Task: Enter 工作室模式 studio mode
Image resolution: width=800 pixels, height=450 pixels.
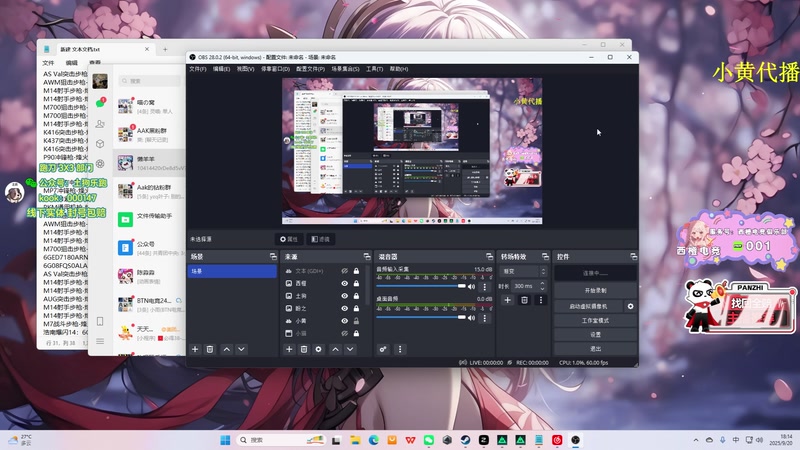Action: pyautogui.click(x=595, y=320)
